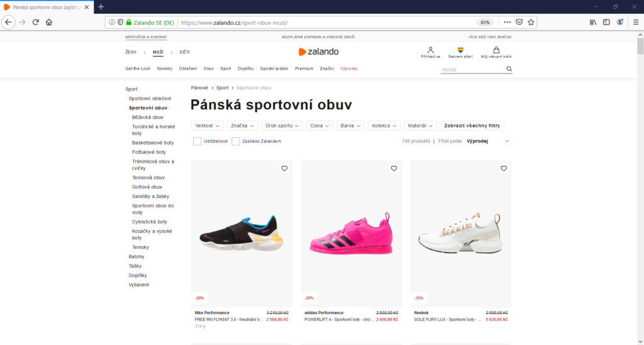
Task: Open page actions three-dot menu
Action: pyautogui.click(x=508, y=23)
